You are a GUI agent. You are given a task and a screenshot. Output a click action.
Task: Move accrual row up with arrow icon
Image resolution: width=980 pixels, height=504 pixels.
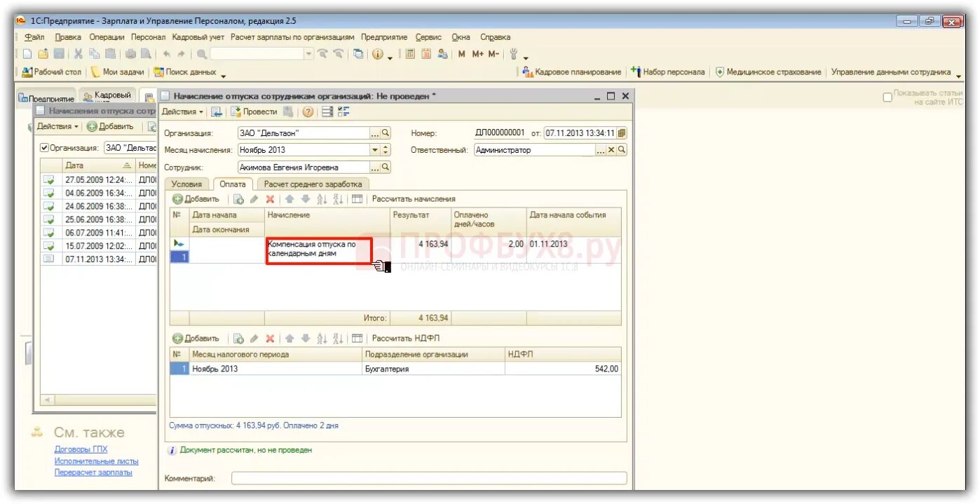(x=290, y=199)
